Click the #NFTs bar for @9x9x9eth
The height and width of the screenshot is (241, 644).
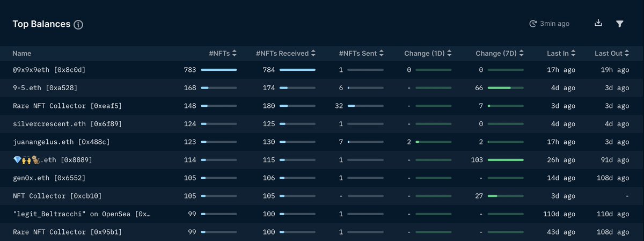218,70
